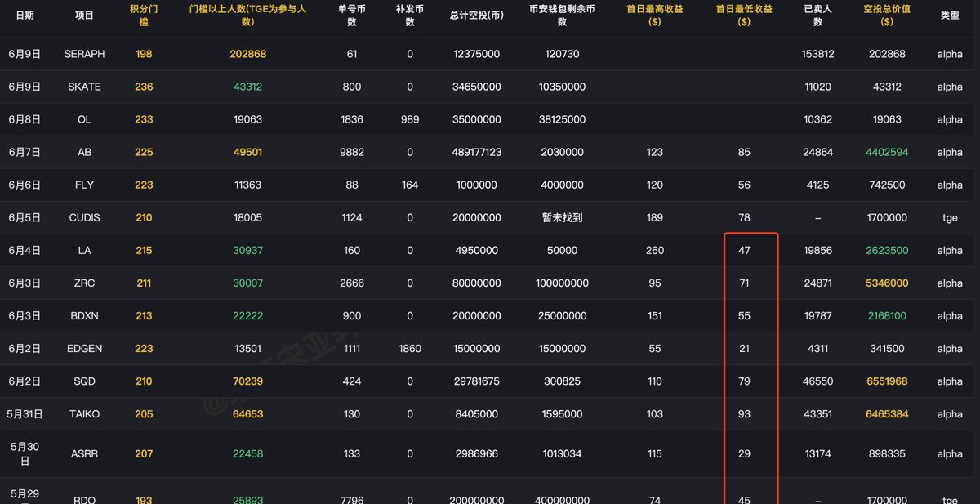
Task: Select the date cell "5月31日"
Action: coord(24,413)
